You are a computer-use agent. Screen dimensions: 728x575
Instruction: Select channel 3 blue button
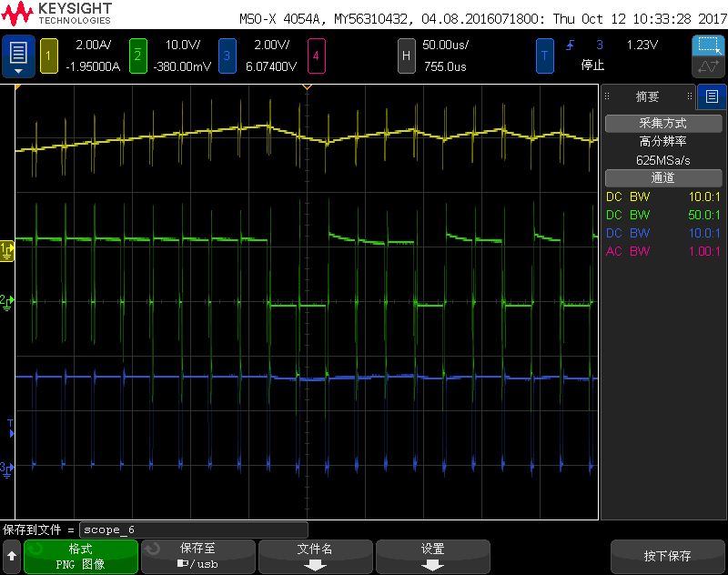(x=227, y=56)
